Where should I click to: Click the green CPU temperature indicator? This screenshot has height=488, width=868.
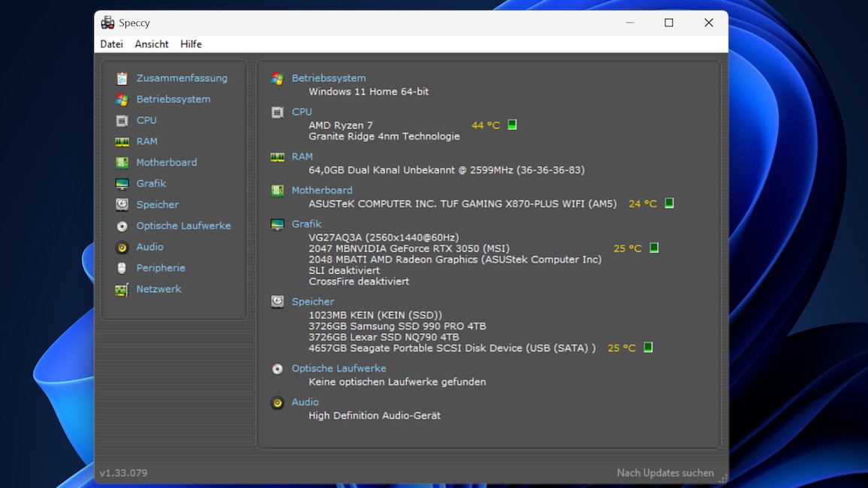(512, 125)
